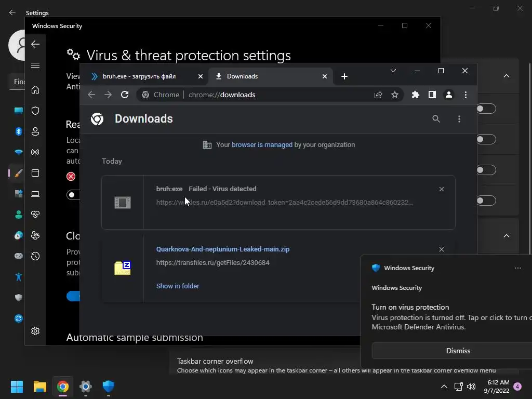Image resolution: width=532 pixels, height=399 pixels.
Task: Open Device security laptop icon
Action: point(35,194)
